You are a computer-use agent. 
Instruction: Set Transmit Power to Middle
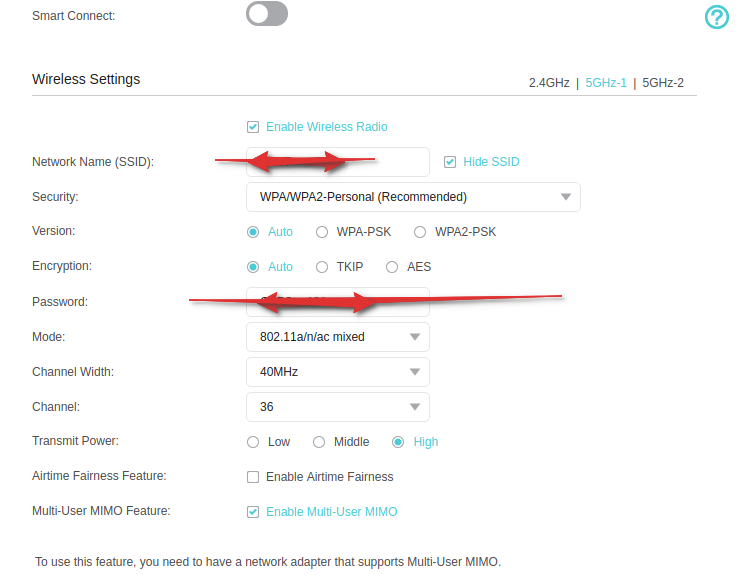(319, 442)
